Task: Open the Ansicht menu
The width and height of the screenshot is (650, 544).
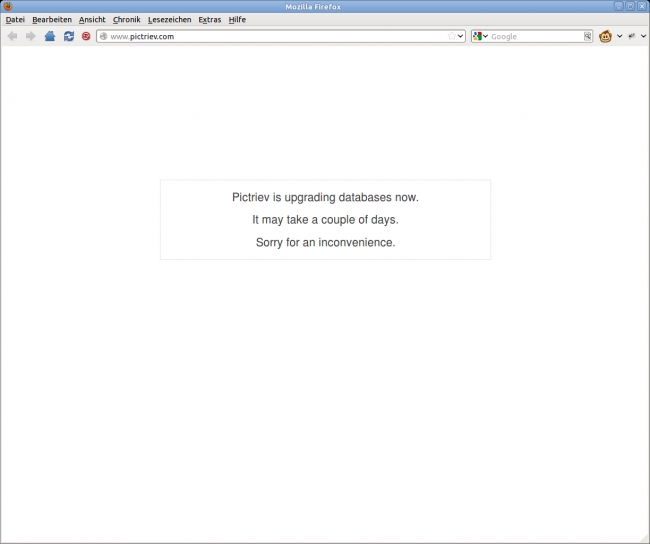Action: tap(92, 19)
